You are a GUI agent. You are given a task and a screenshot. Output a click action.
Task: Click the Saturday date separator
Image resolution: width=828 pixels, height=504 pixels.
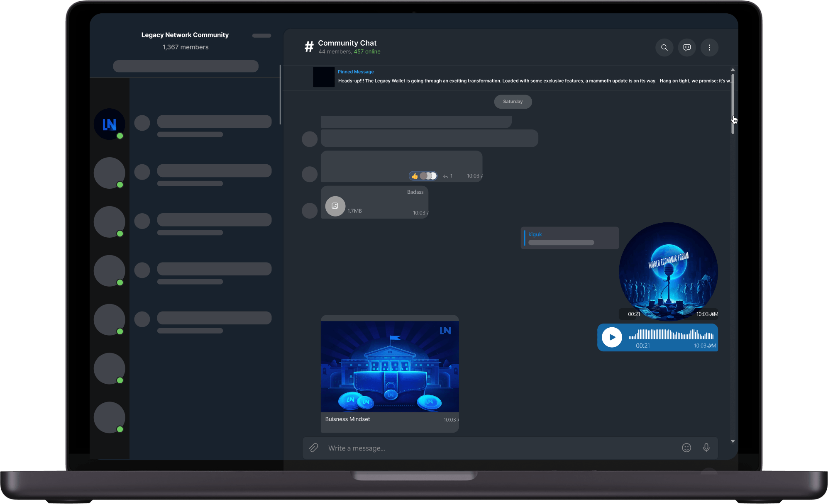(x=513, y=102)
